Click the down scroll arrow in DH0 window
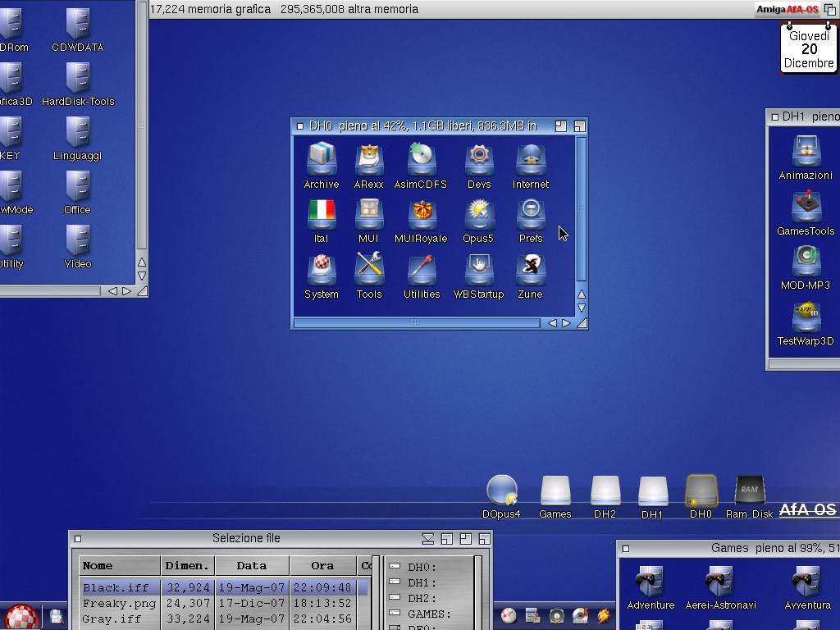The width and height of the screenshot is (840, 630). 582,308
